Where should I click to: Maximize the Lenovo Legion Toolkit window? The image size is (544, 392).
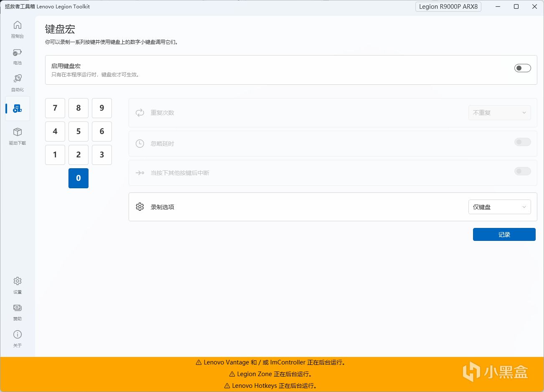[516, 7]
